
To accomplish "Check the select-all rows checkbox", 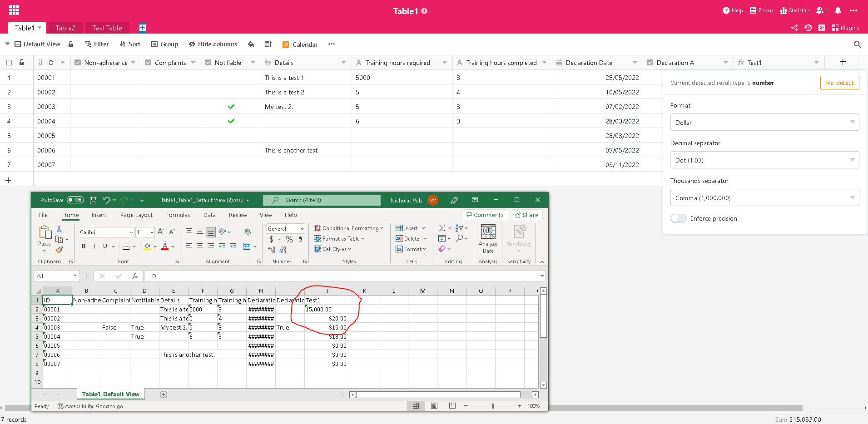I will pyautogui.click(x=9, y=63).
